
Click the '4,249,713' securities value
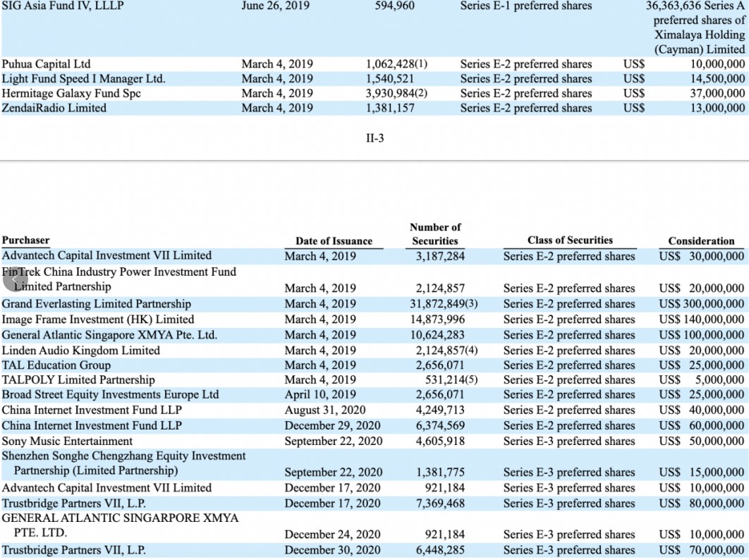point(440,410)
